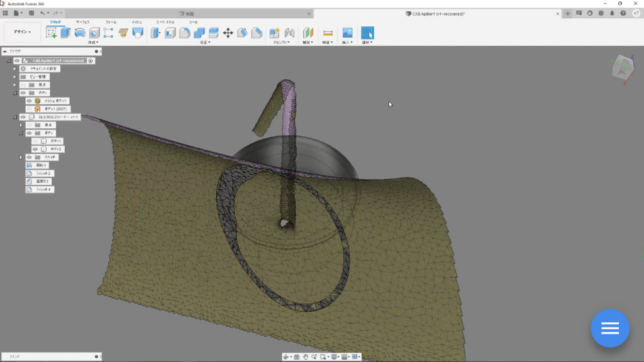Click the Measure ruler icon
The height and width of the screenshot is (362, 644).
327,33
